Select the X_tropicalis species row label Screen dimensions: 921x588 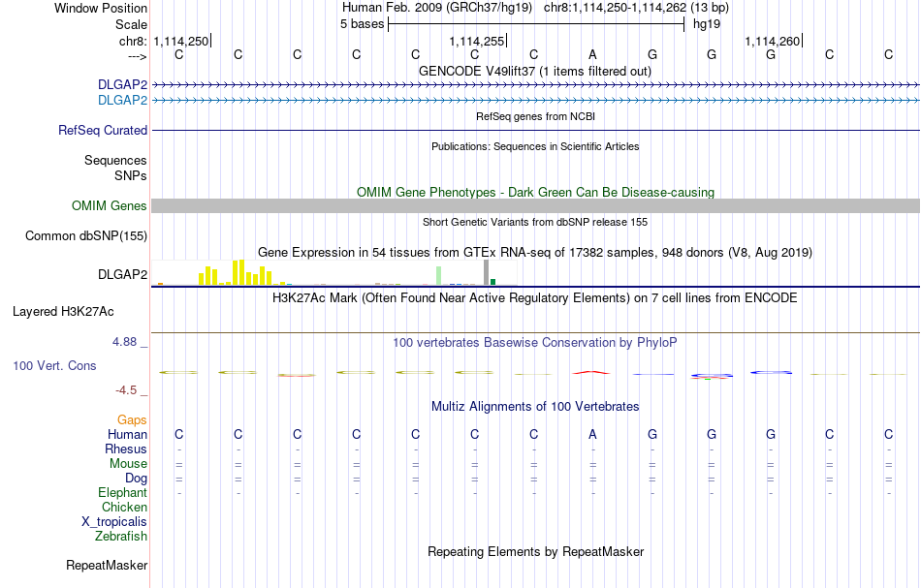pos(114,522)
